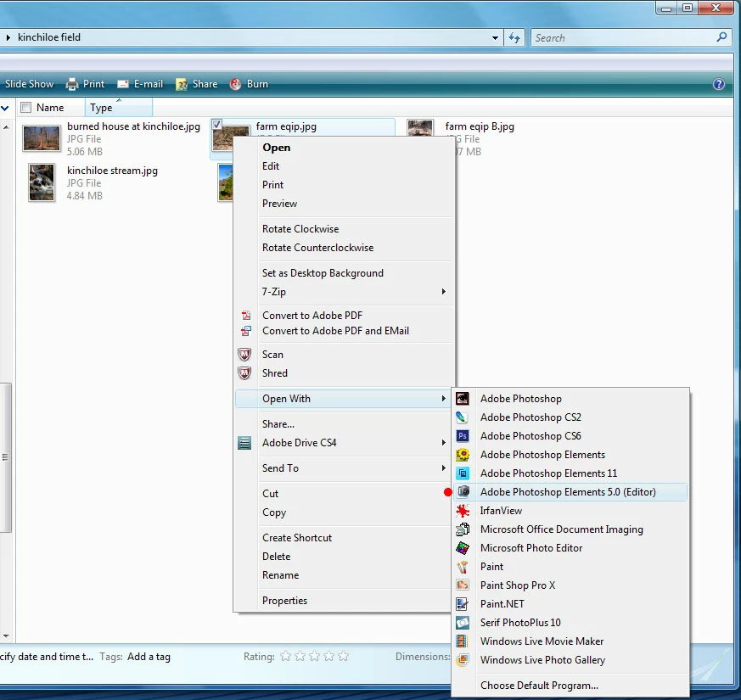Expand the Open With submenu
Viewport: 741px width, 700px height.
coord(443,398)
